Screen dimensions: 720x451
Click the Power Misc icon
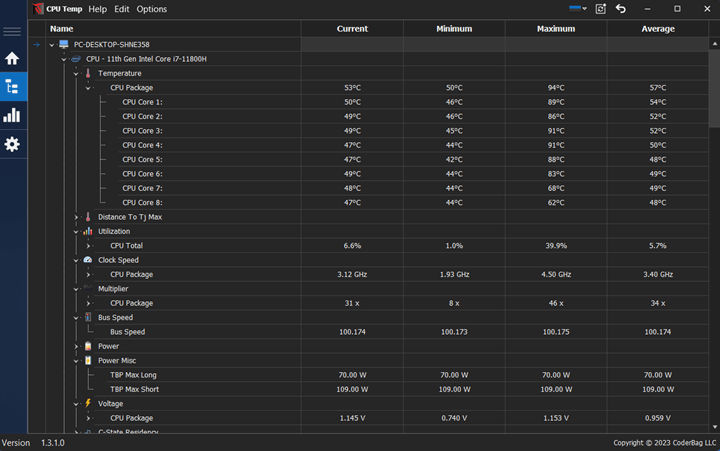88,361
